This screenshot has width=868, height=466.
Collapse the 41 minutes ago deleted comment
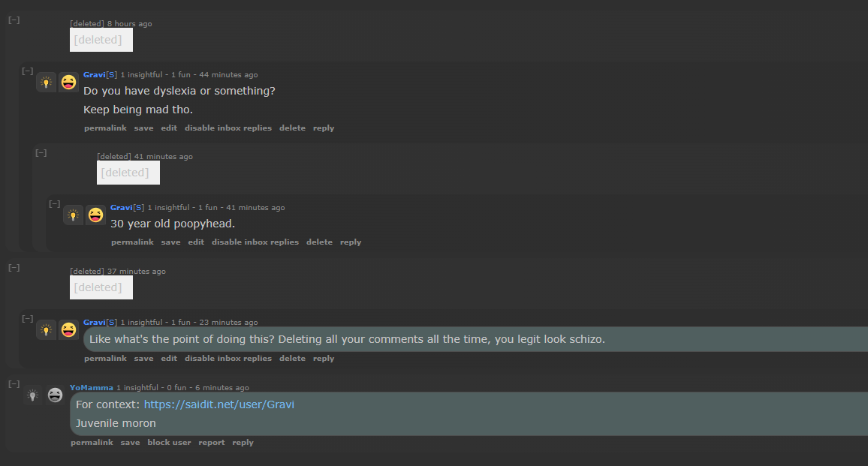coord(41,153)
